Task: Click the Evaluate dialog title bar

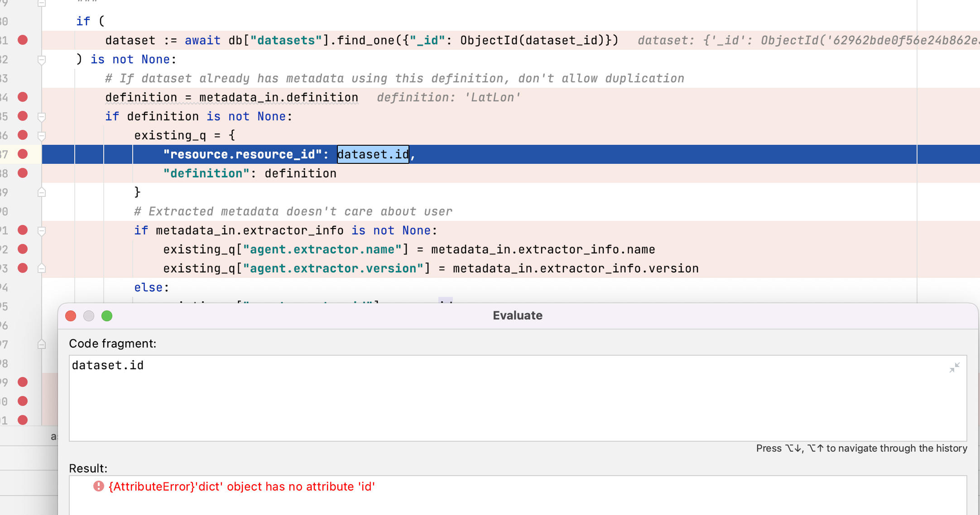Action: (x=517, y=316)
